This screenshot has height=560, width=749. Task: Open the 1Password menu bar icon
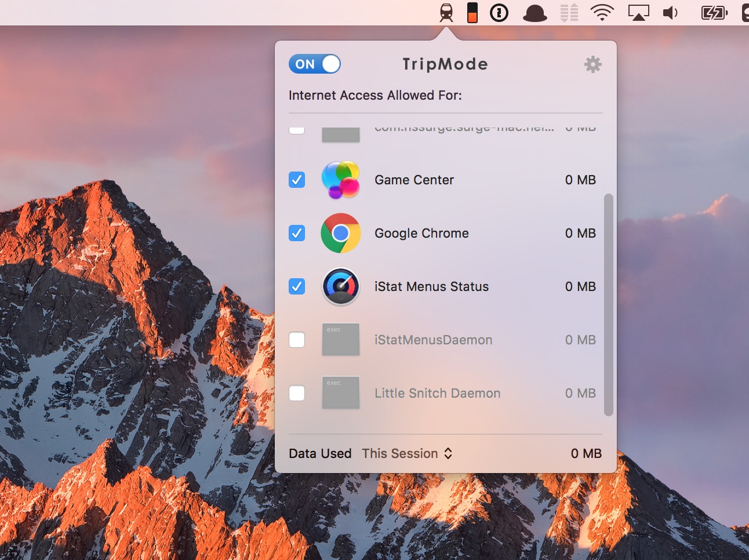click(x=499, y=13)
